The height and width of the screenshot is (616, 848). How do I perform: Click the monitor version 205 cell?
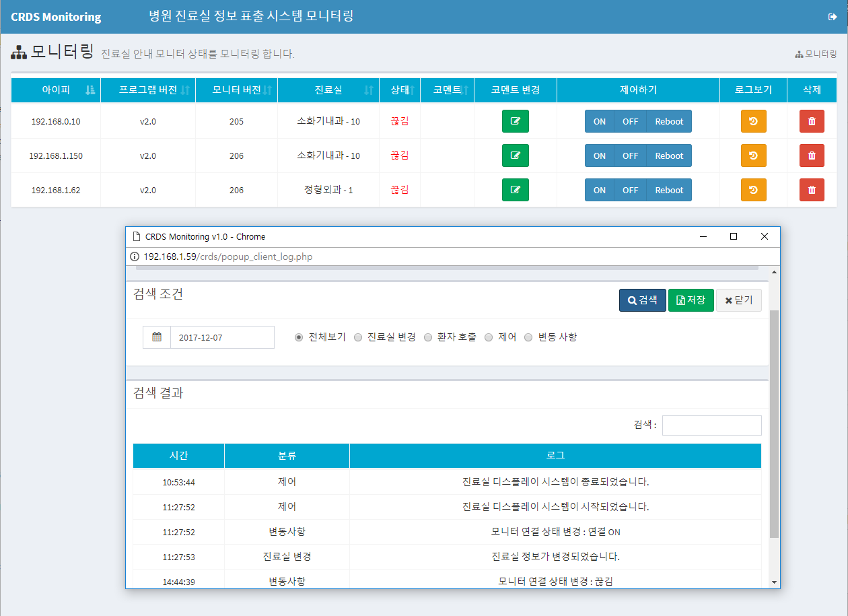pos(236,121)
